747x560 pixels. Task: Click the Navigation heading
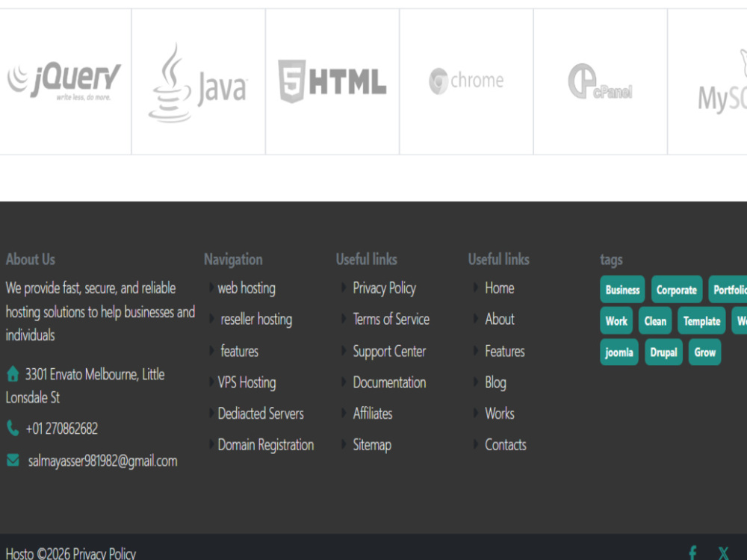233,260
